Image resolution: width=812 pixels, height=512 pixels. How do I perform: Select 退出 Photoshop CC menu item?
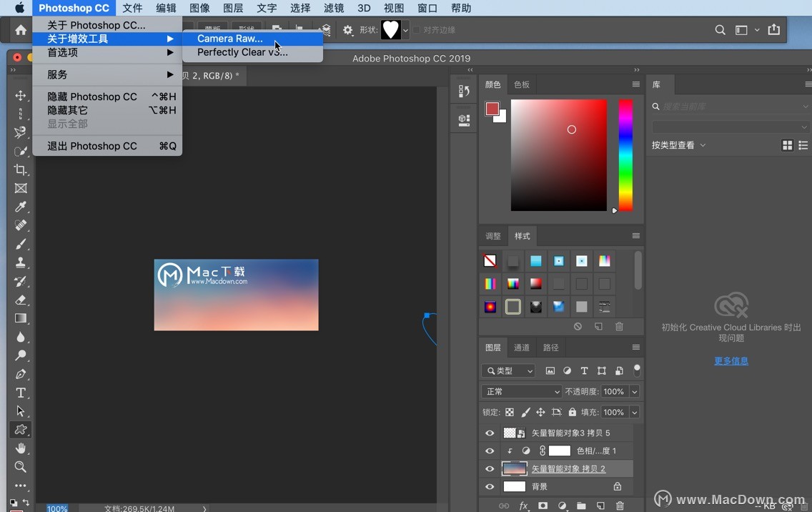tap(107, 146)
